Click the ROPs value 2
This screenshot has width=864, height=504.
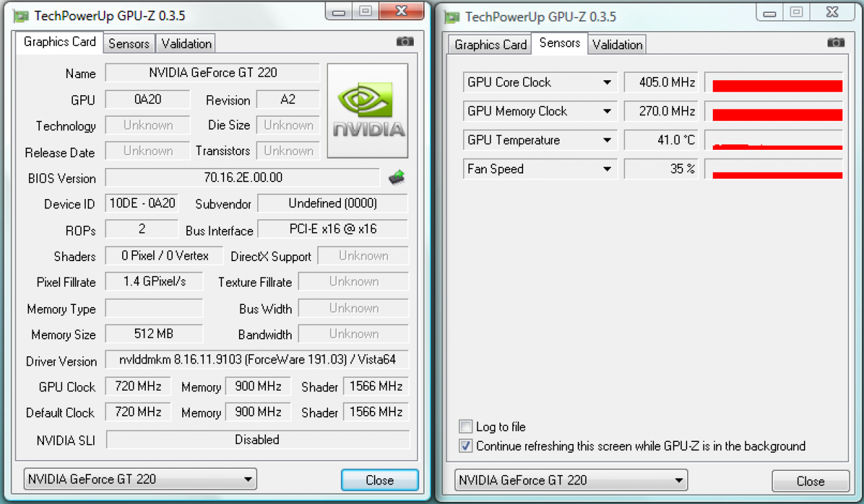(142, 229)
